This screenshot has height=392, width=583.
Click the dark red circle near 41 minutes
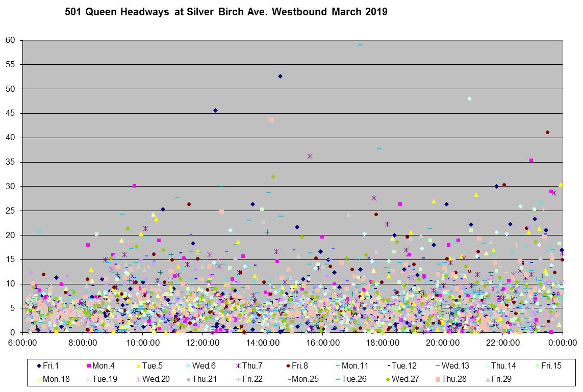coord(547,132)
